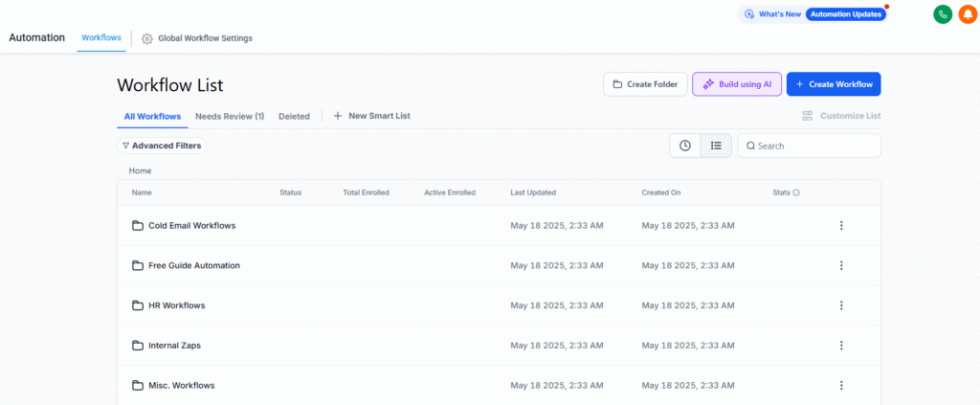980x405 pixels.
Task: Click the Stats info icon
Action: coord(796,192)
